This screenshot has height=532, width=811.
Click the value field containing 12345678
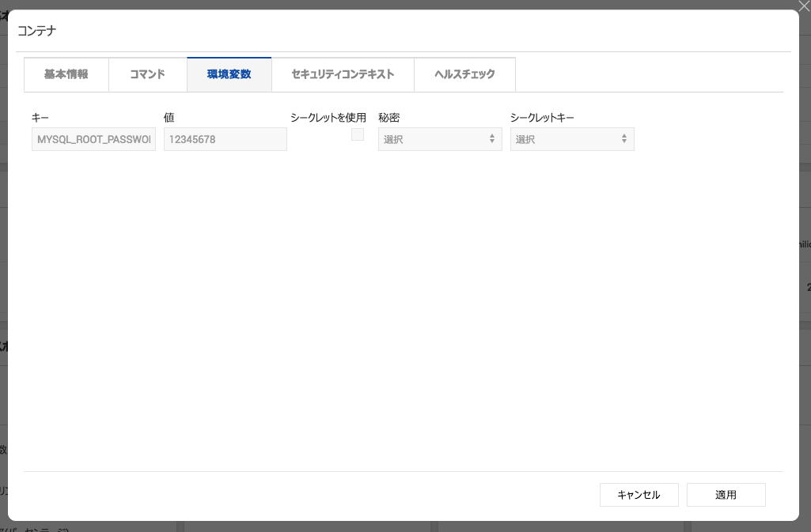coord(225,139)
